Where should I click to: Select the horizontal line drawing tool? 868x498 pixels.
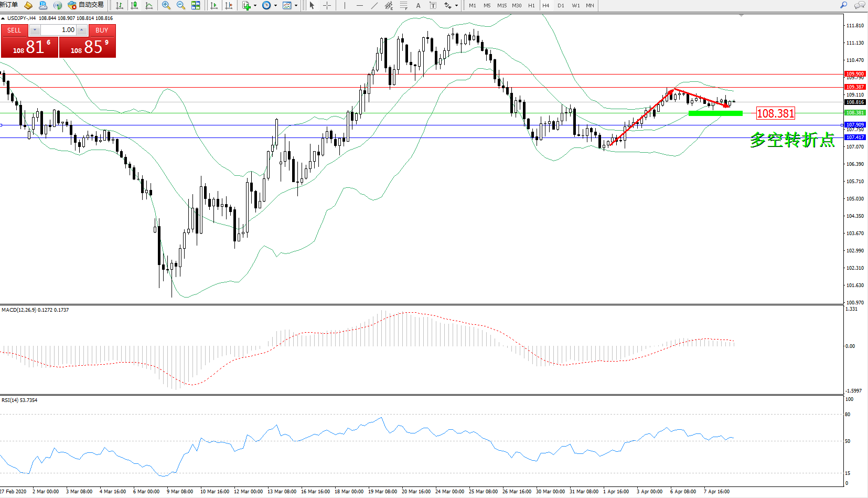coord(359,5)
